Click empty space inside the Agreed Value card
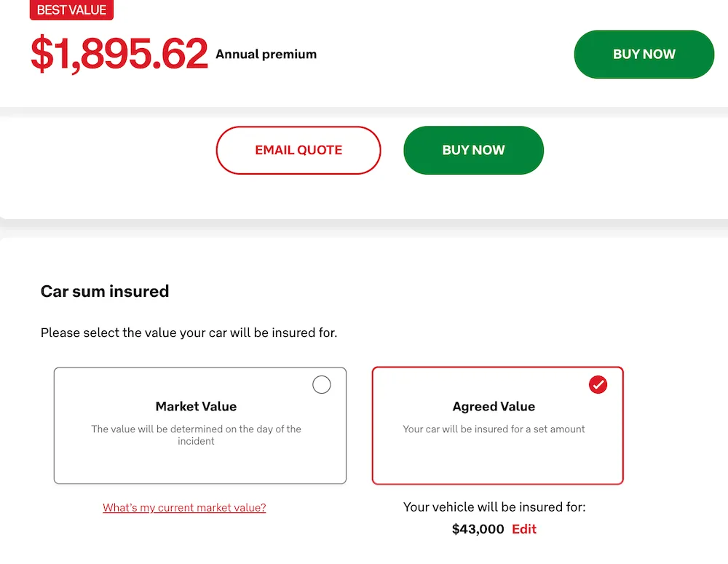Viewport: 728px width, 564px height. tap(498, 460)
